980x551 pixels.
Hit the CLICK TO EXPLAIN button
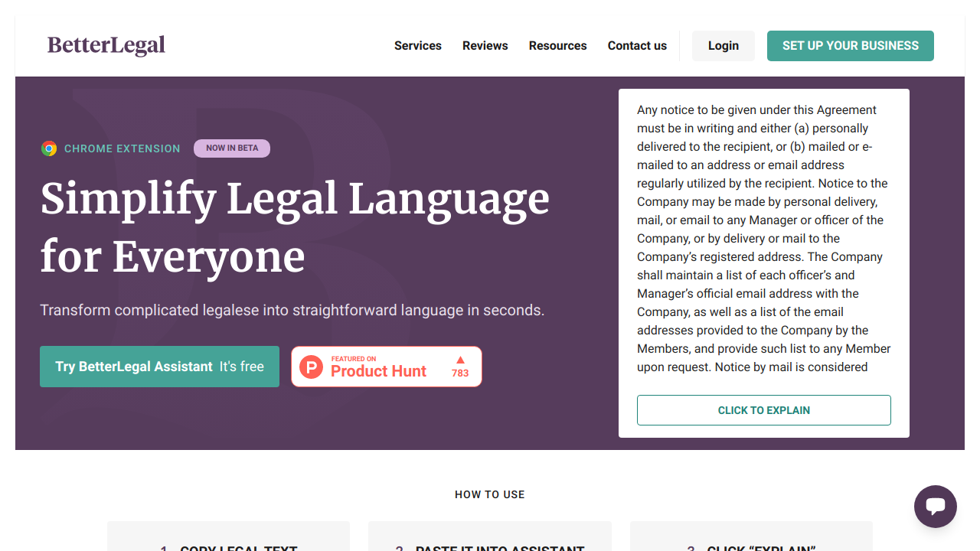click(x=763, y=410)
